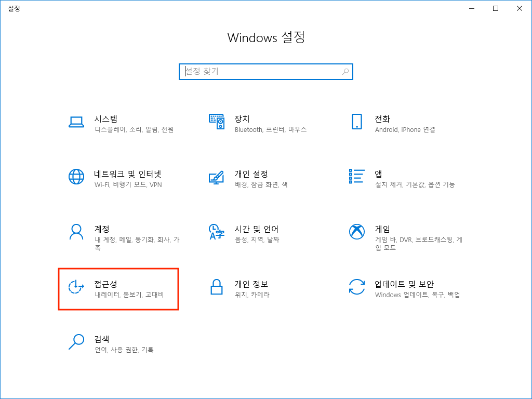Viewport: 532px width, 399px height.
Task: Click description '게임 바, DVR, 브로드캐스팅, 게임 모드'
Action: pos(419,244)
